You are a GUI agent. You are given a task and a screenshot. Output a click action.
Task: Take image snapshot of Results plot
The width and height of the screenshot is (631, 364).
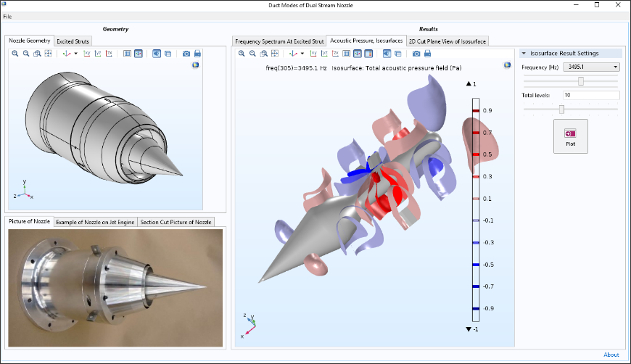click(416, 54)
